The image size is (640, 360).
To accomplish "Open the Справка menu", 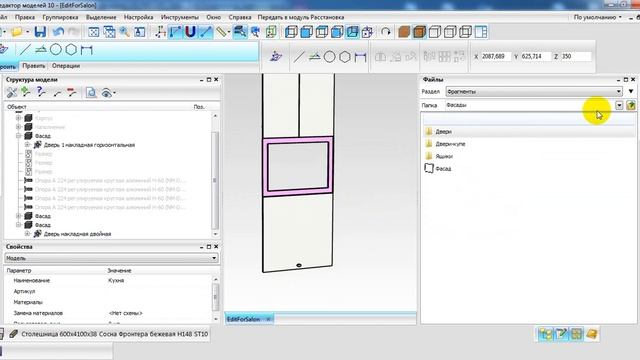I will point(240,17).
